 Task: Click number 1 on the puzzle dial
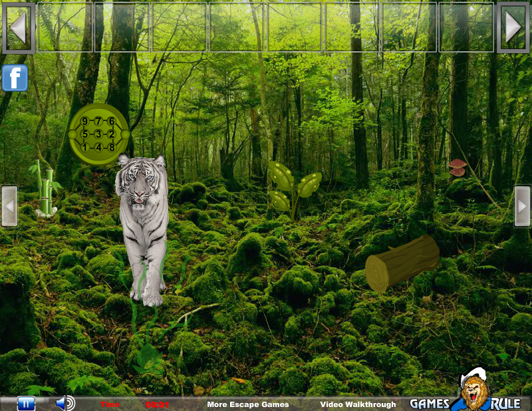pyautogui.click(x=85, y=147)
